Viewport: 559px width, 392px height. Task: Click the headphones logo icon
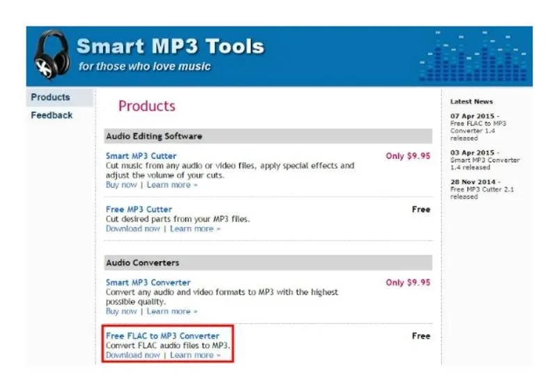point(52,54)
